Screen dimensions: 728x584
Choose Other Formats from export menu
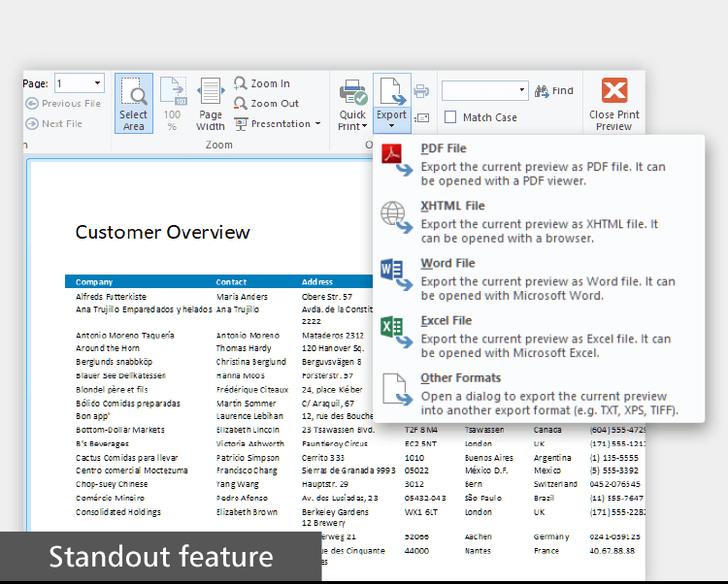click(539, 394)
